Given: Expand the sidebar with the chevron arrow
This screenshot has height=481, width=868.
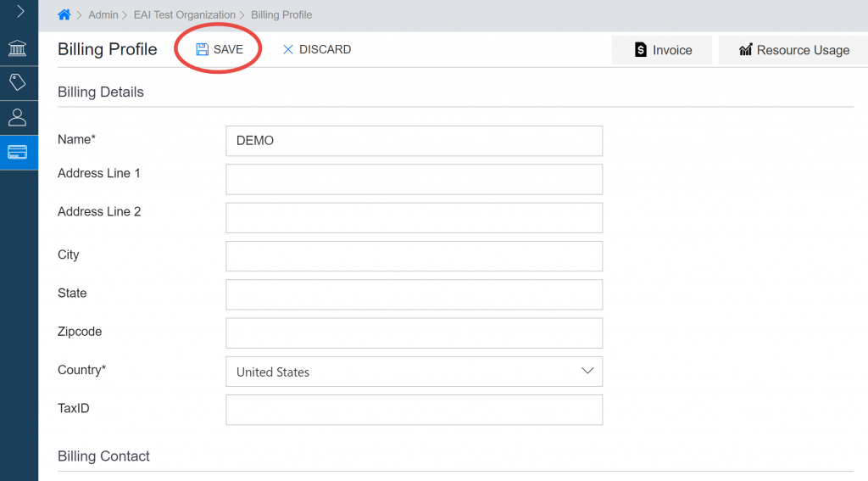Looking at the screenshot, I should point(20,11).
